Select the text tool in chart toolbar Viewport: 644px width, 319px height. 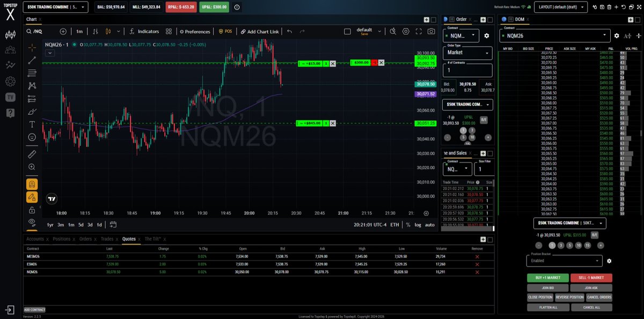coord(32,124)
